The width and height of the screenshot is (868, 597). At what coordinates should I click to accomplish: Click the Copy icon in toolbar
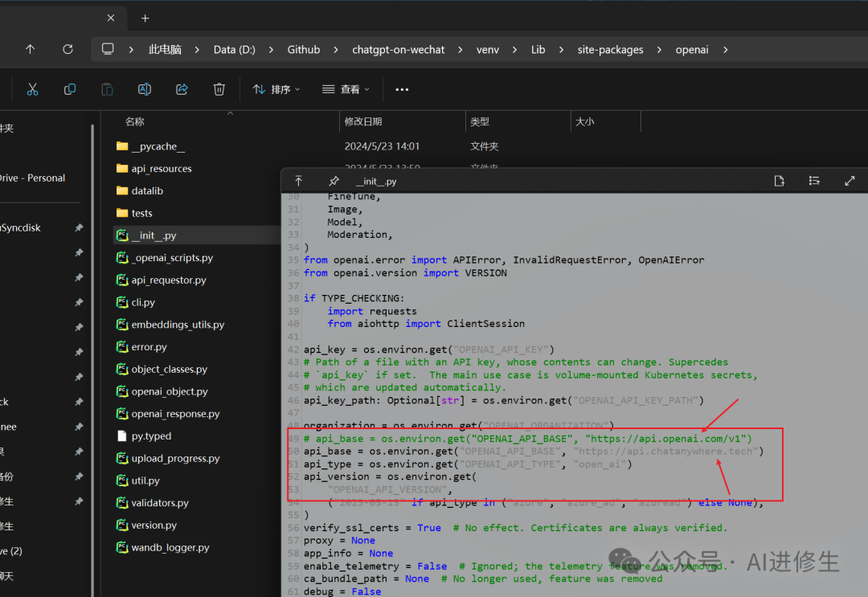click(x=70, y=89)
